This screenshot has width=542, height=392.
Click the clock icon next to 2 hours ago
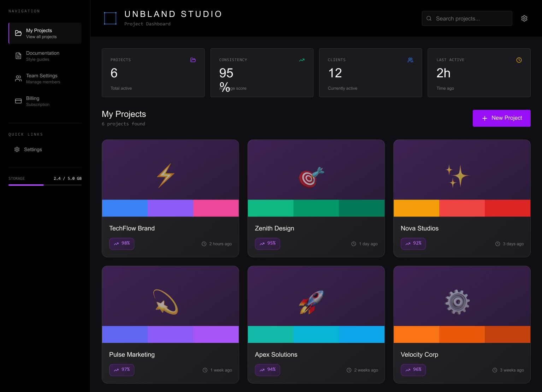[x=204, y=244]
